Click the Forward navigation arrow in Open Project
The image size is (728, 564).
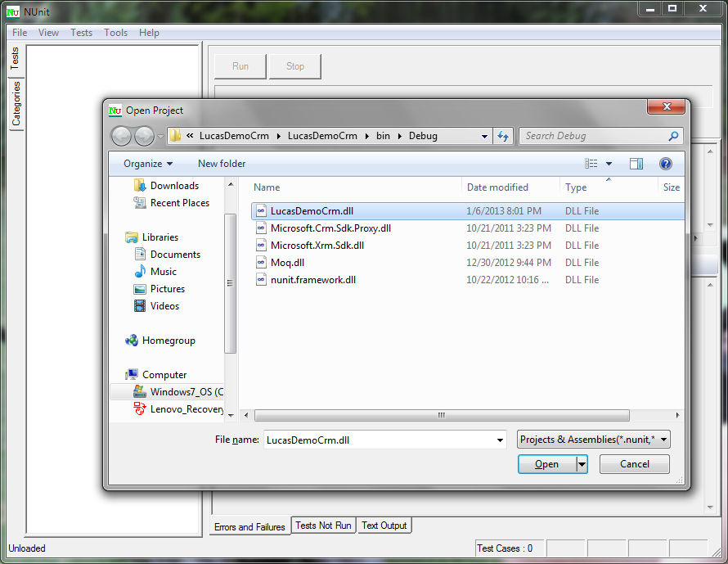coord(145,137)
